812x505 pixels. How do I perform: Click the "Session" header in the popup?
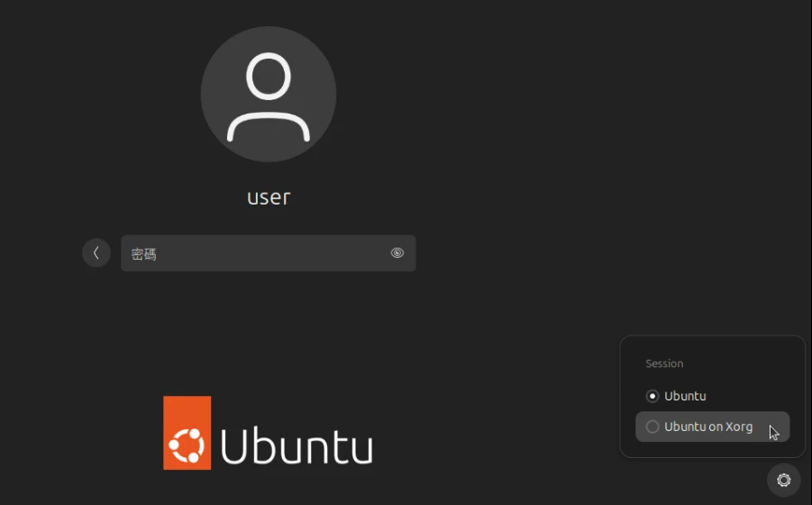coord(664,363)
